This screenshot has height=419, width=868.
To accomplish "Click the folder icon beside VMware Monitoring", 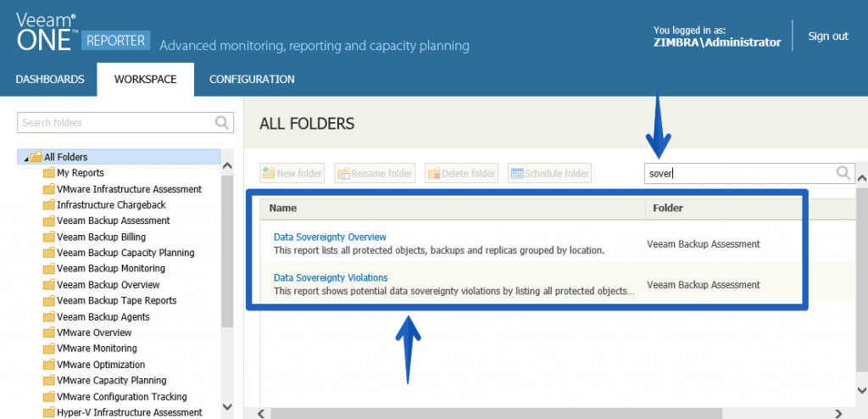I will [x=49, y=348].
